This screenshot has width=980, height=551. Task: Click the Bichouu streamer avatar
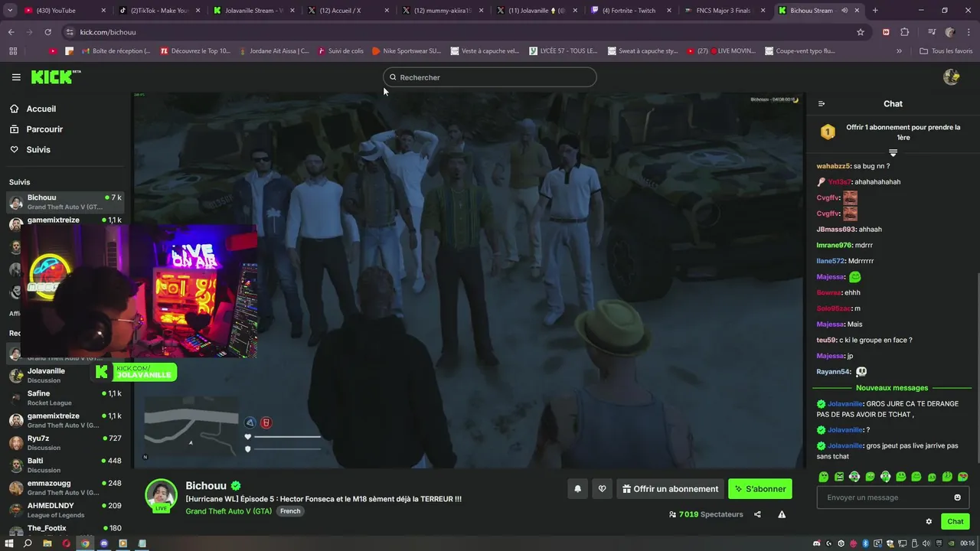point(162,495)
